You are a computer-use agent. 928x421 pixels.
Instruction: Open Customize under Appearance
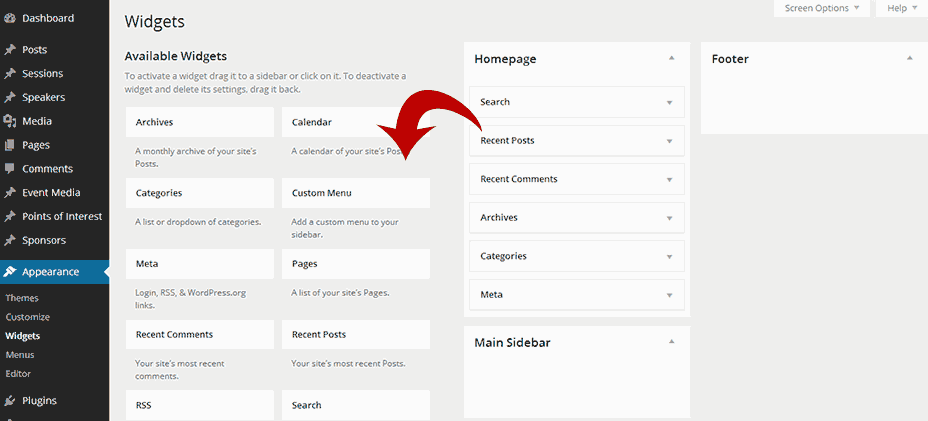(x=28, y=317)
